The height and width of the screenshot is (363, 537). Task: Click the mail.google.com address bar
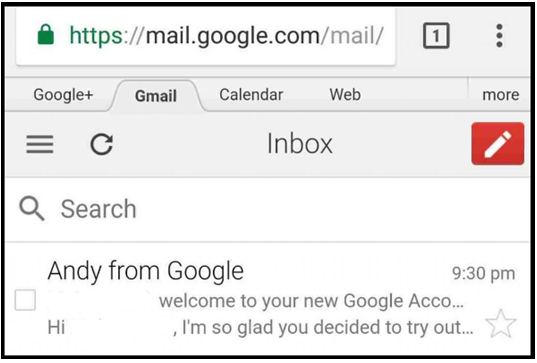pos(205,35)
